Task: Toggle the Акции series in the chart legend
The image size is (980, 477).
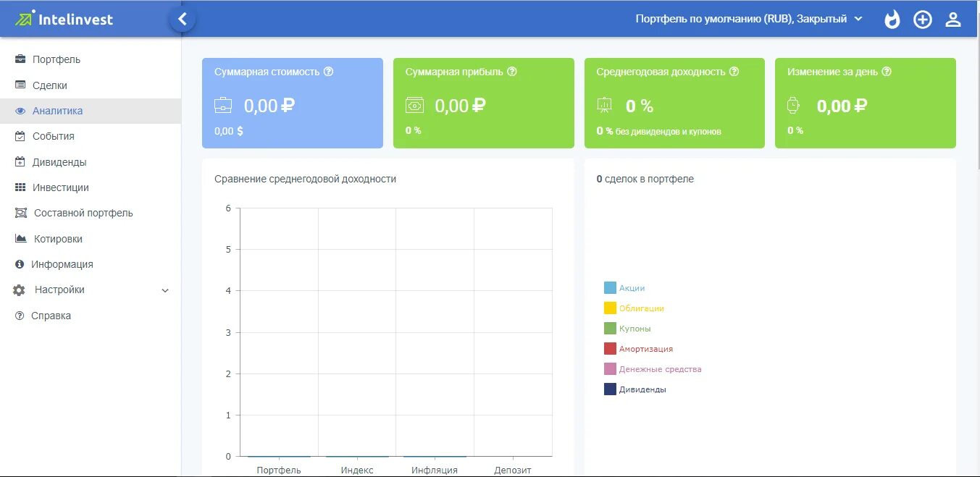Action: point(630,287)
